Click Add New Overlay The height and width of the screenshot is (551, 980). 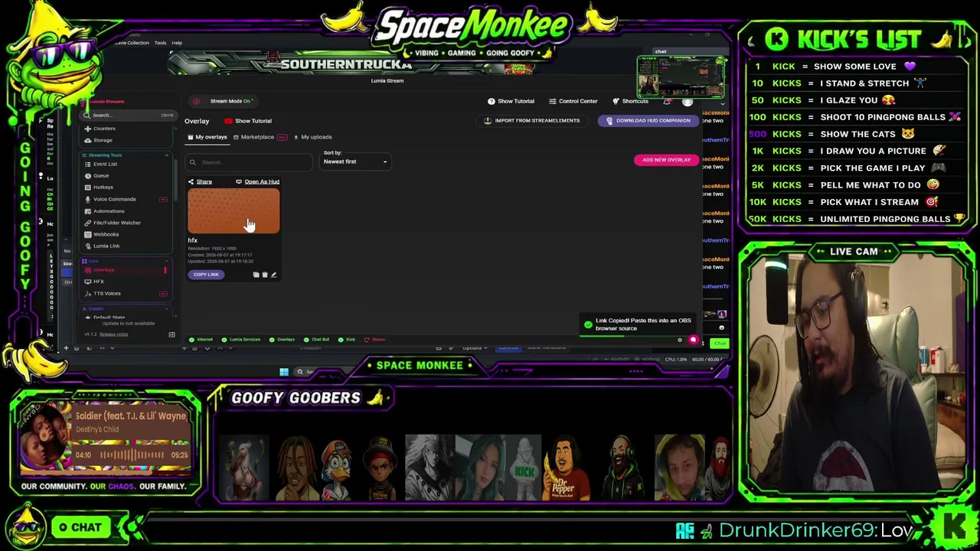[666, 160]
